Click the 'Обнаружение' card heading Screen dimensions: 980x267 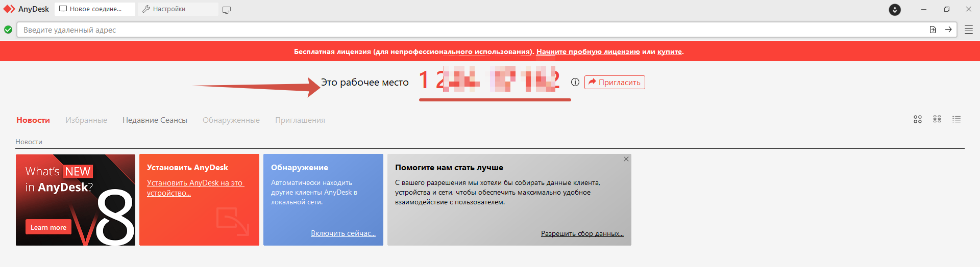click(x=300, y=168)
